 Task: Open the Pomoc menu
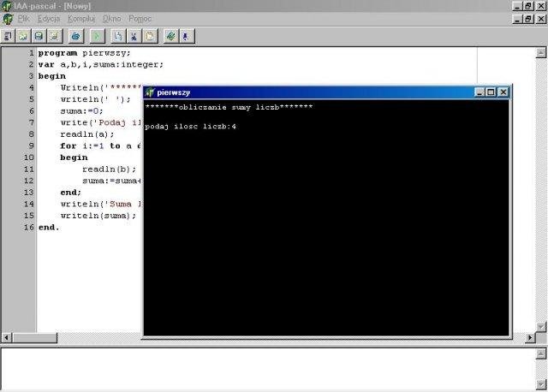point(140,19)
